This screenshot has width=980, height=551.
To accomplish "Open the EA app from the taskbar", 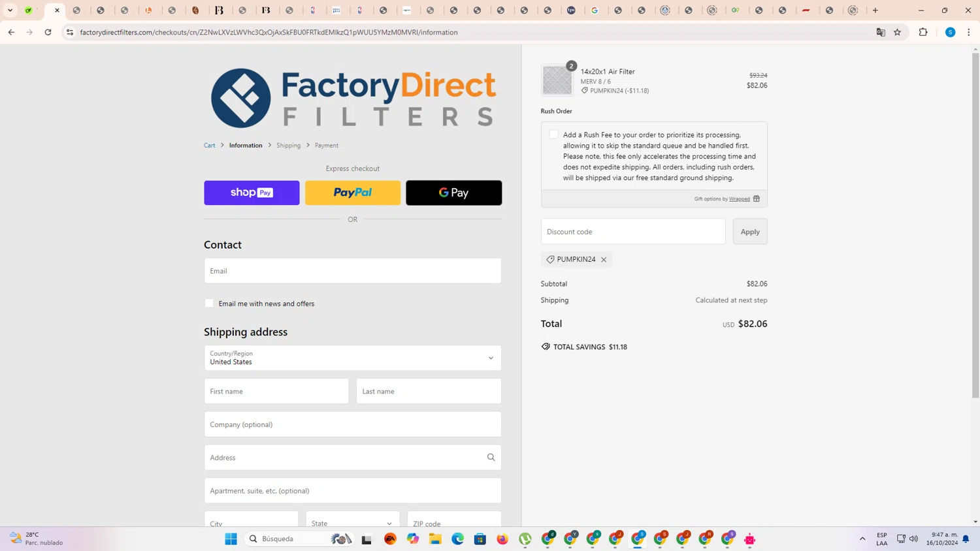I will [x=390, y=539].
